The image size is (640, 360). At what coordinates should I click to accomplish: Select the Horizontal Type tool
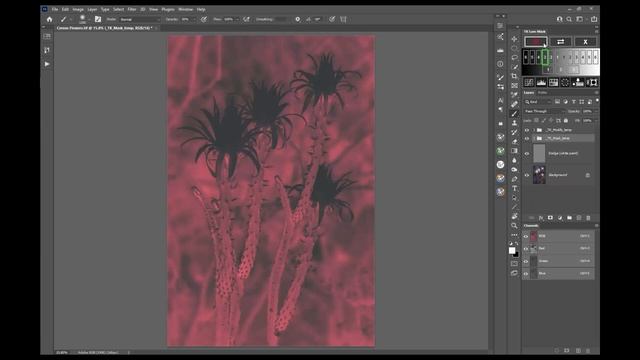click(514, 189)
